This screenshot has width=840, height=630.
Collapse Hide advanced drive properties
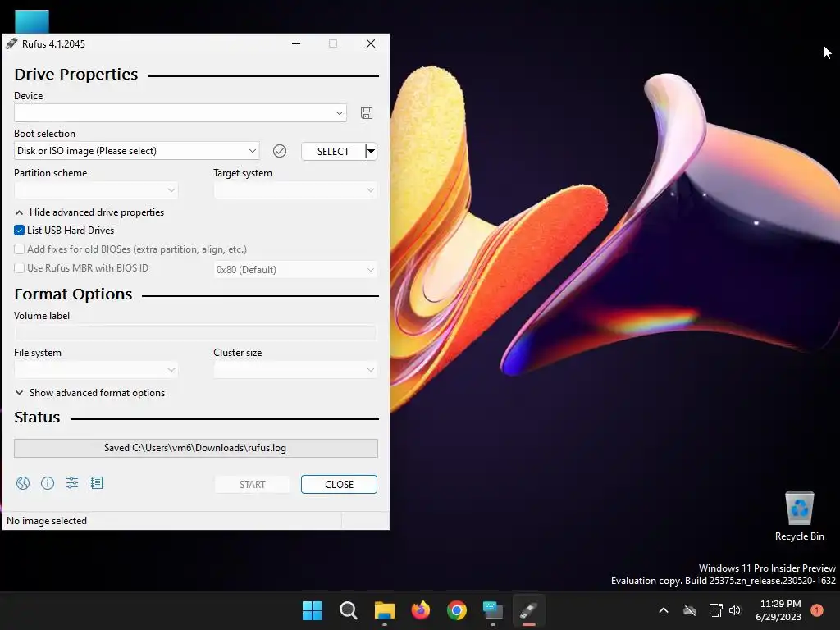click(x=89, y=212)
